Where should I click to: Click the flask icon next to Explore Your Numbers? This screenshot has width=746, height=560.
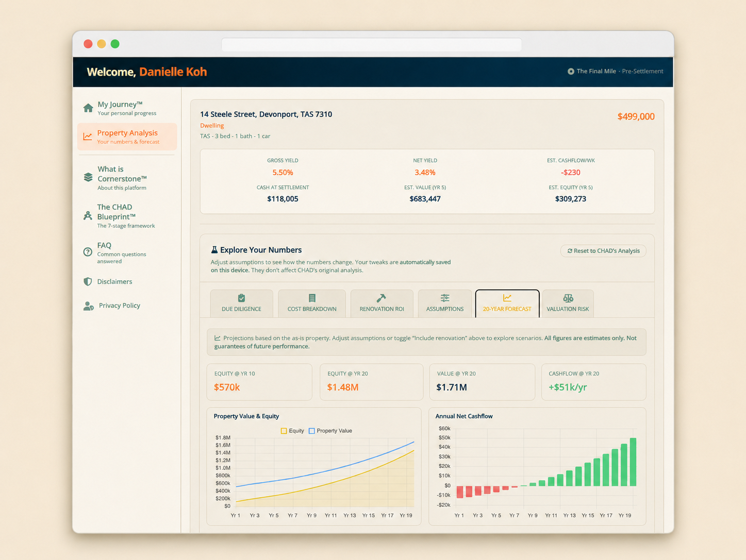click(x=214, y=250)
